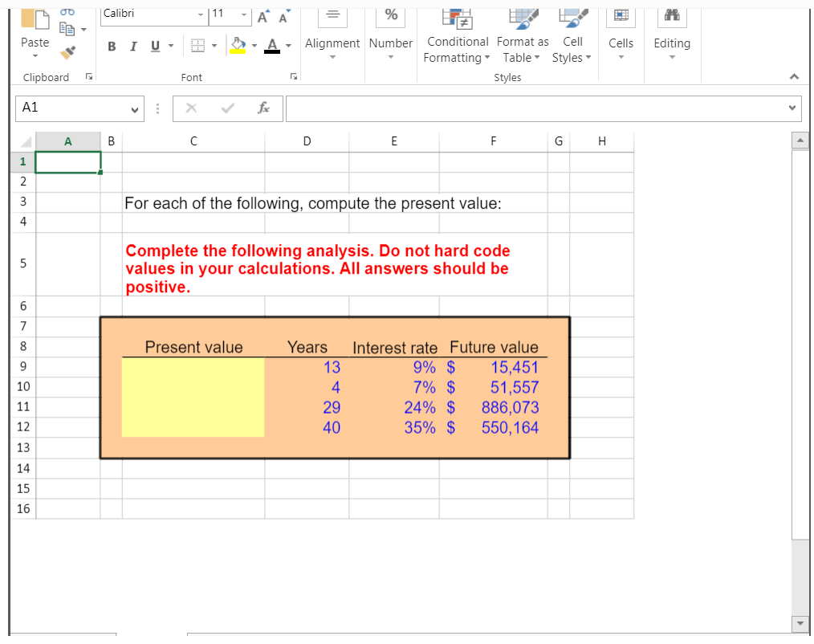Toggle italic formatting

pyautogui.click(x=133, y=46)
